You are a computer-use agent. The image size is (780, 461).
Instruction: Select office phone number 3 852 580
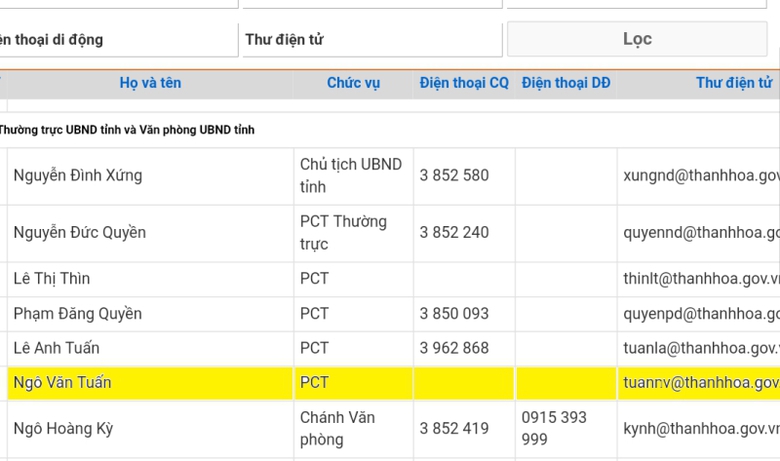[x=454, y=176]
